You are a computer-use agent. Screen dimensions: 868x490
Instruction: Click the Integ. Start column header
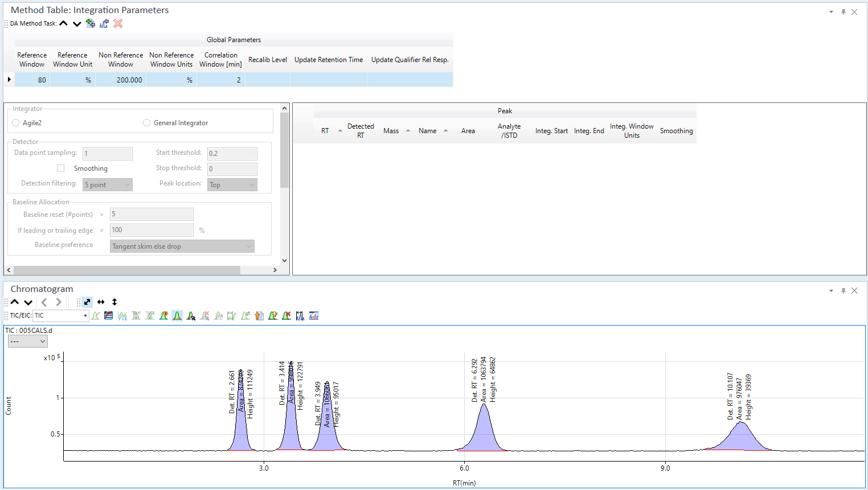point(551,131)
